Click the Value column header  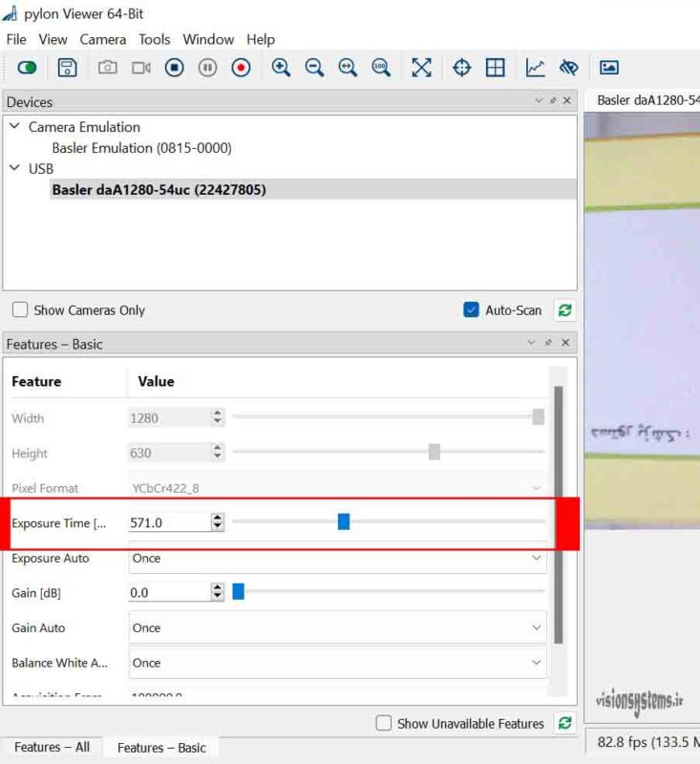point(156,381)
